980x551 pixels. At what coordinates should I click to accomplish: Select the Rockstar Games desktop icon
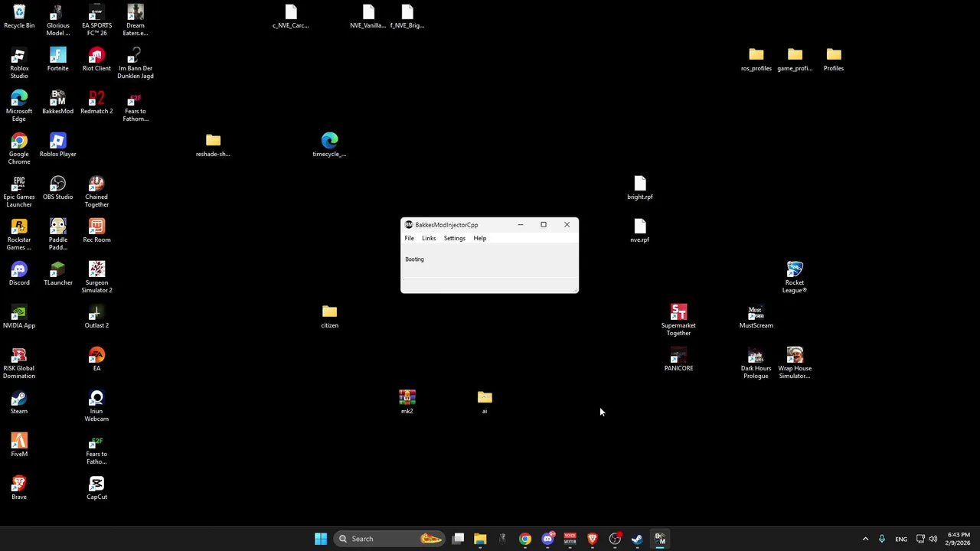click(19, 235)
